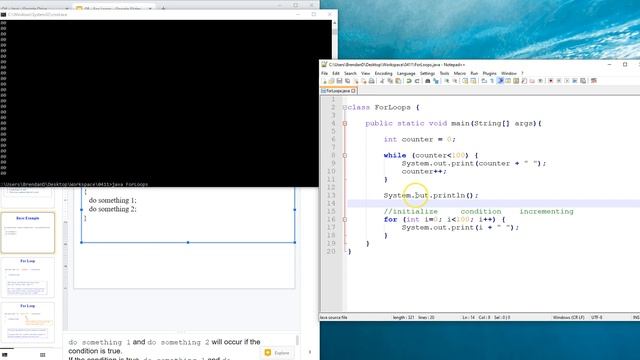This screenshot has height=360, width=640.
Task: Click the Record Macro red dot icon
Action: [551, 81]
